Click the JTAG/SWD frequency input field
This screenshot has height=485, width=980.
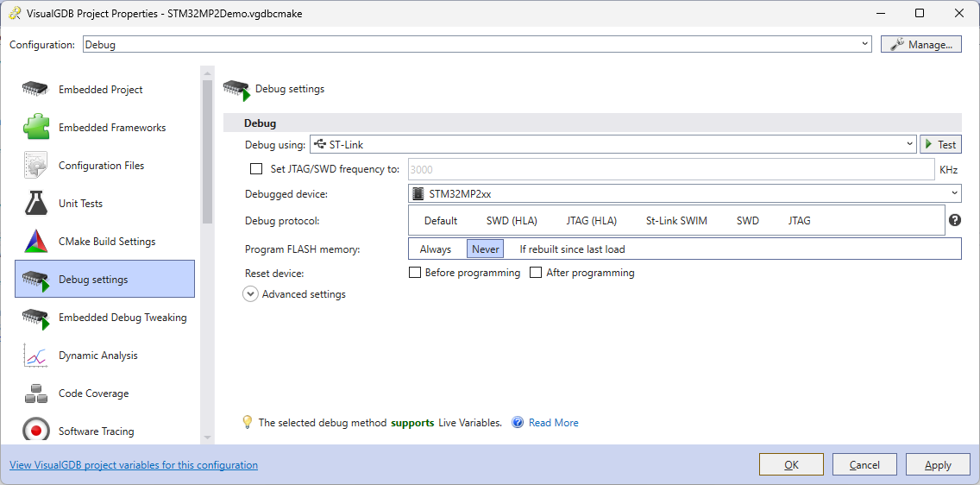coord(671,169)
